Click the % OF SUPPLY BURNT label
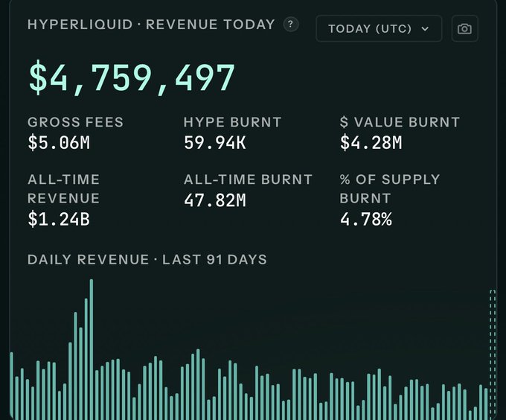 pyautogui.click(x=390, y=189)
